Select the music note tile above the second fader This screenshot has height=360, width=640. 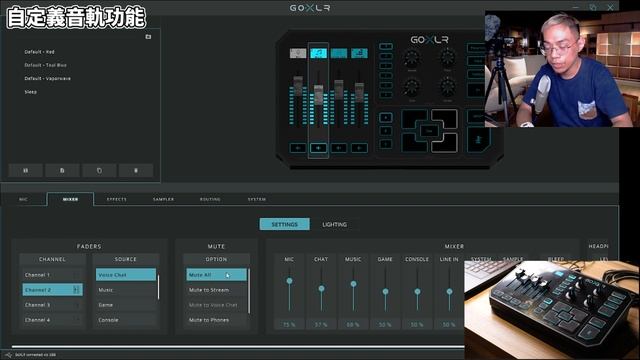[x=318, y=53]
